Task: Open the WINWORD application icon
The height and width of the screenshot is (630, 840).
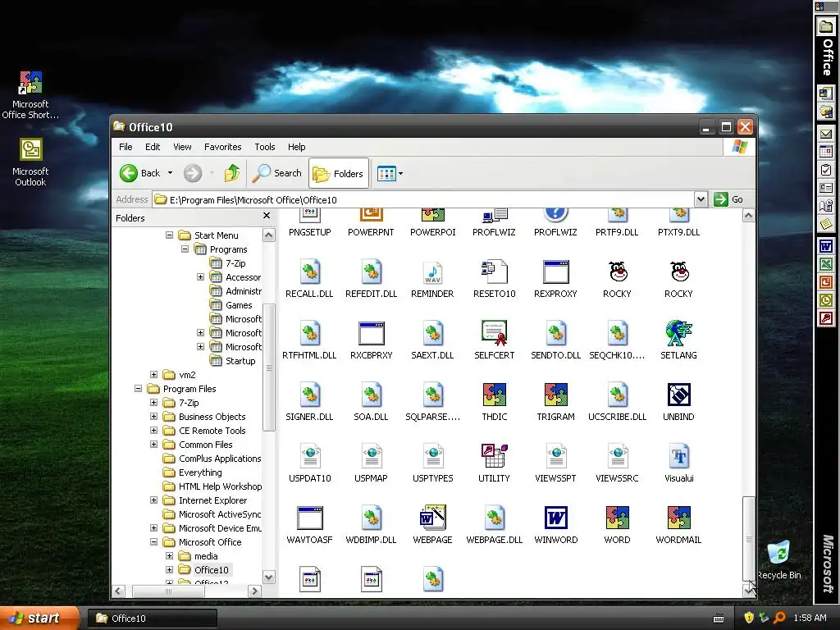Action: coord(555,518)
